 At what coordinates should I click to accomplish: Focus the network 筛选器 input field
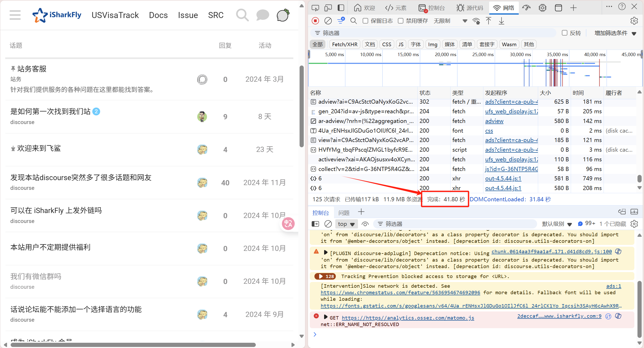433,33
